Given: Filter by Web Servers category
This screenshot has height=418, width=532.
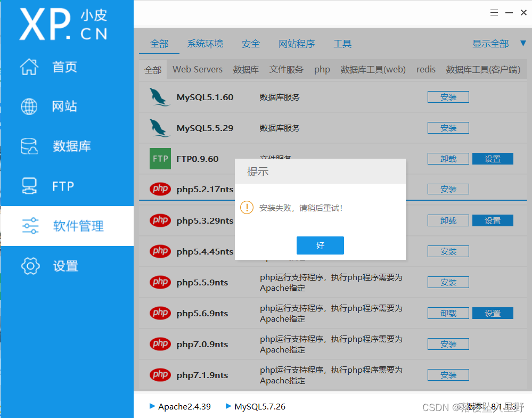Looking at the screenshot, I should click(x=198, y=70).
